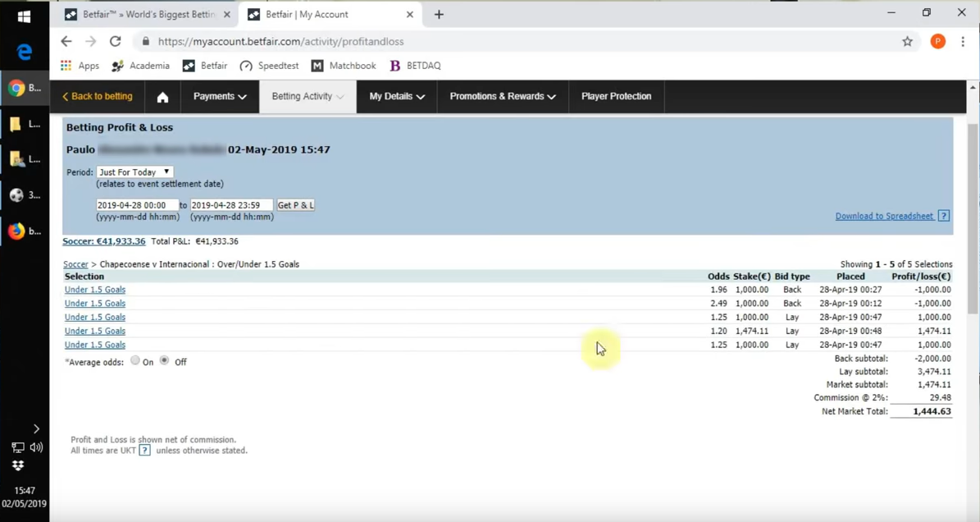980x522 pixels.
Task: Turn average odds On
Action: 135,360
